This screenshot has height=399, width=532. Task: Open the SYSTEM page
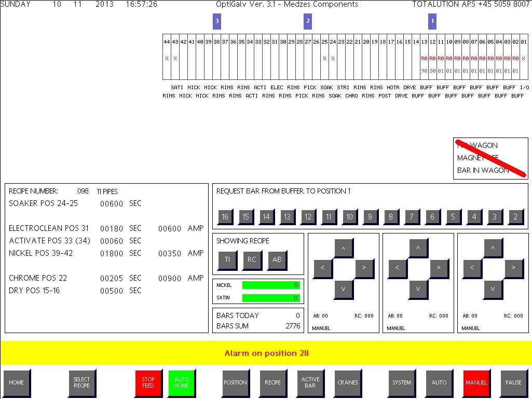pos(402,383)
